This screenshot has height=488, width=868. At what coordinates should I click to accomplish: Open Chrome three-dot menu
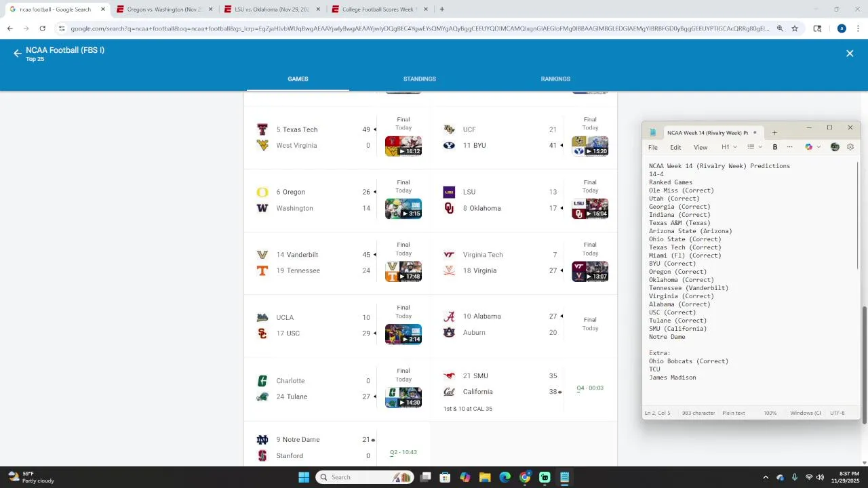tap(858, 28)
